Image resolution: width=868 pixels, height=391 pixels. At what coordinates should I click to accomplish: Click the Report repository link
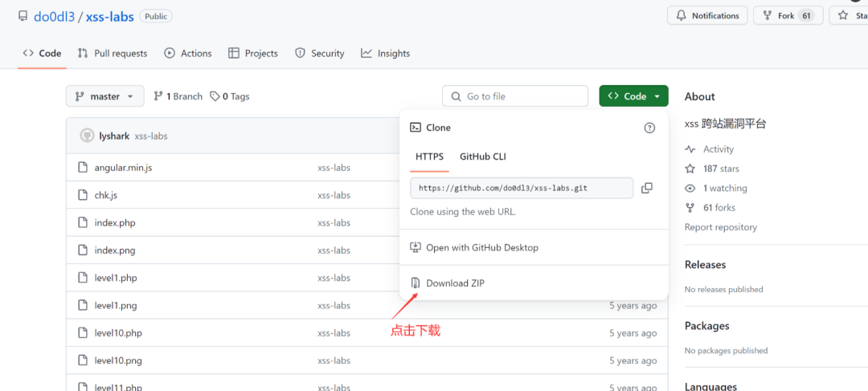[721, 227]
